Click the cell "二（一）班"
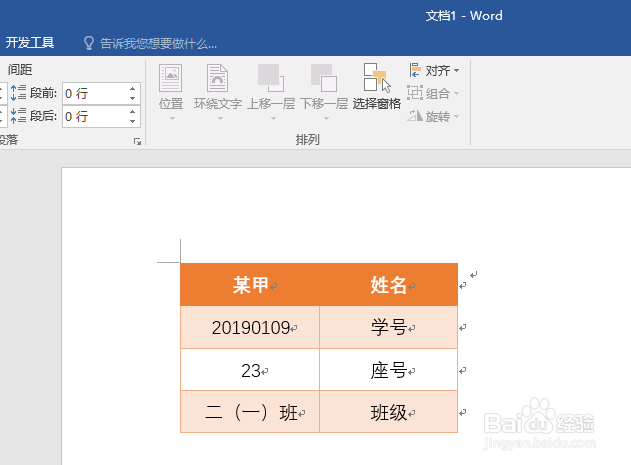Screen dimensions: 631x465 coord(250,412)
